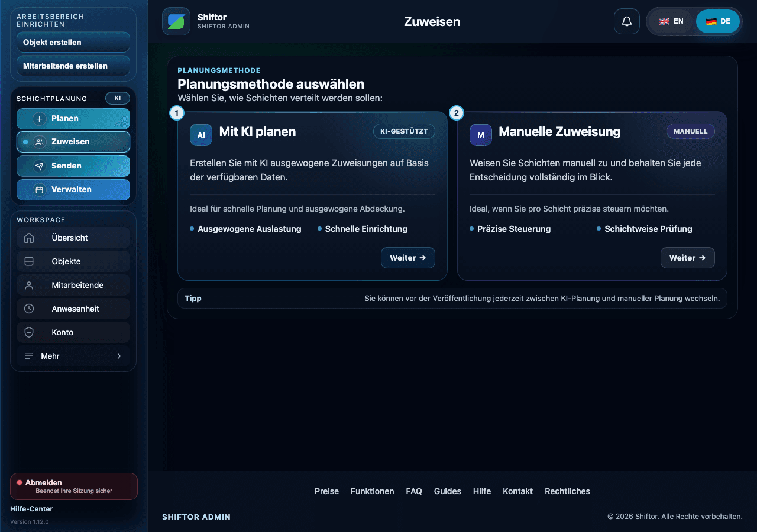Click Weiter on the Manuelle Zuweisung card

tap(688, 258)
